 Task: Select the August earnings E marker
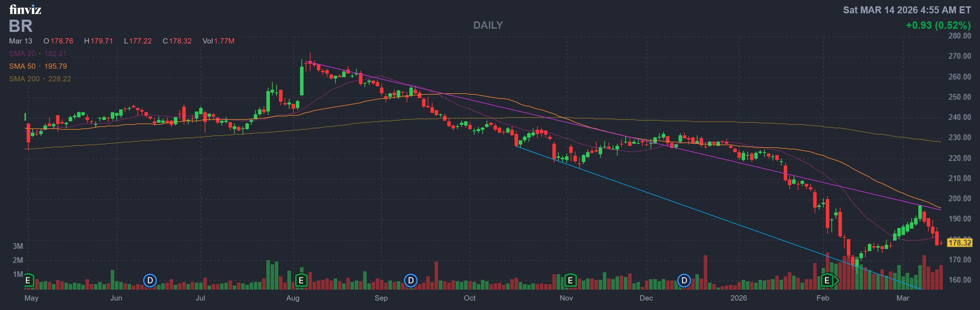click(x=301, y=281)
